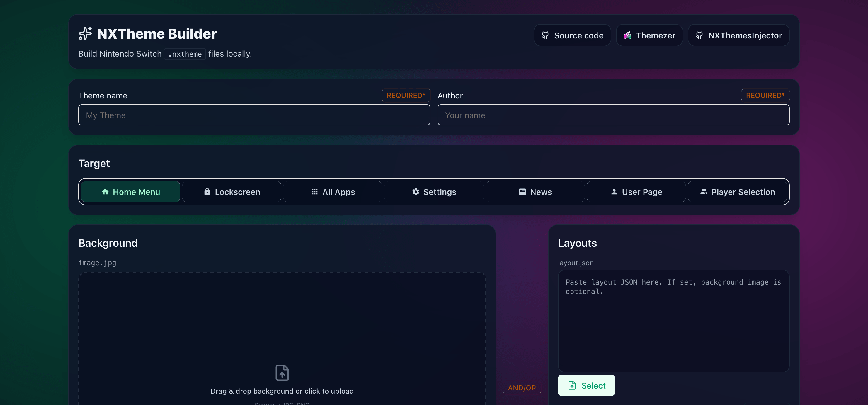868x405 pixels.
Task: Click the newspaper icon on the News tab
Action: 522,192
